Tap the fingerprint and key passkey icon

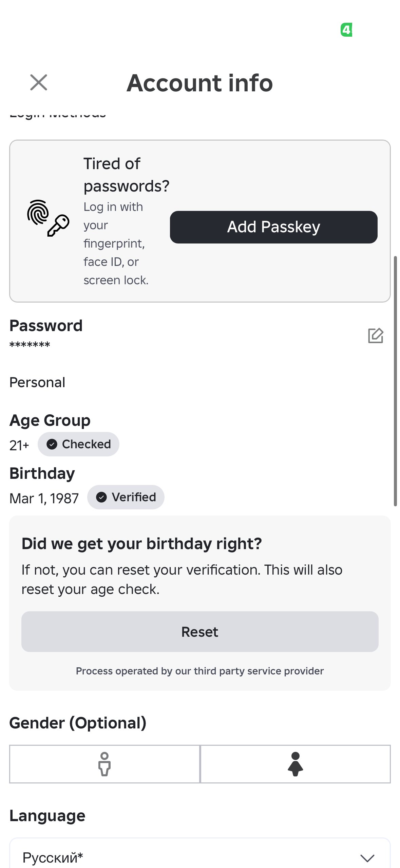48,218
